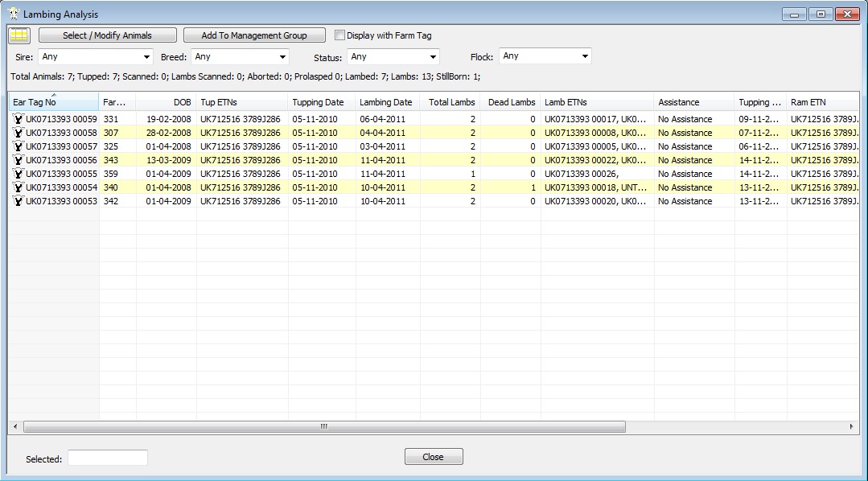Click Add To Management Group button
The image size is (868, 481).
pos(254,35)
